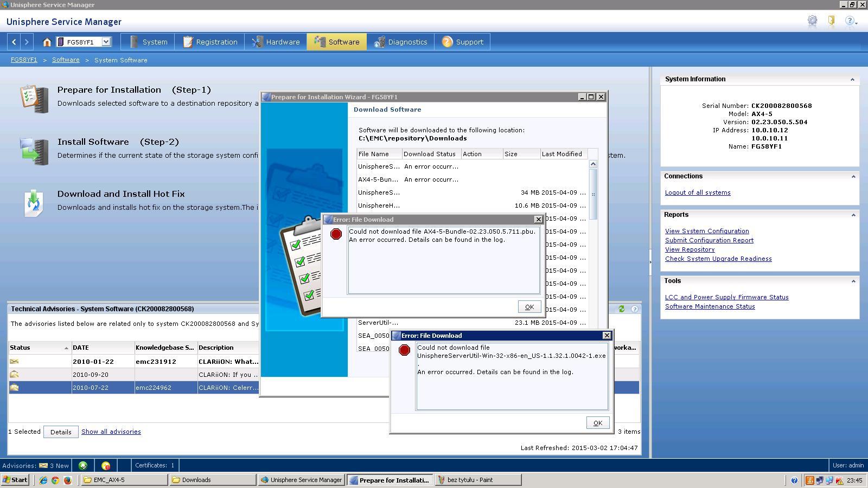Screen dimensions: 868x488
Task: Switch to the Hardware tab
Action: tap(276, 42)
